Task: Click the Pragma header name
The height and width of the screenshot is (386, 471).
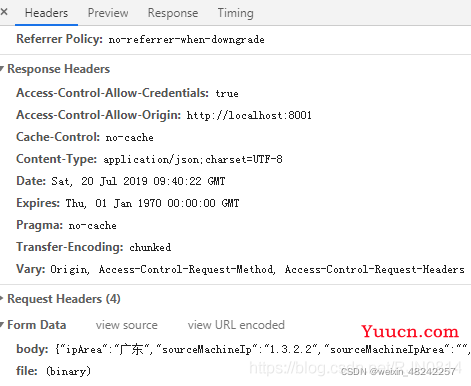Action: 40,225
